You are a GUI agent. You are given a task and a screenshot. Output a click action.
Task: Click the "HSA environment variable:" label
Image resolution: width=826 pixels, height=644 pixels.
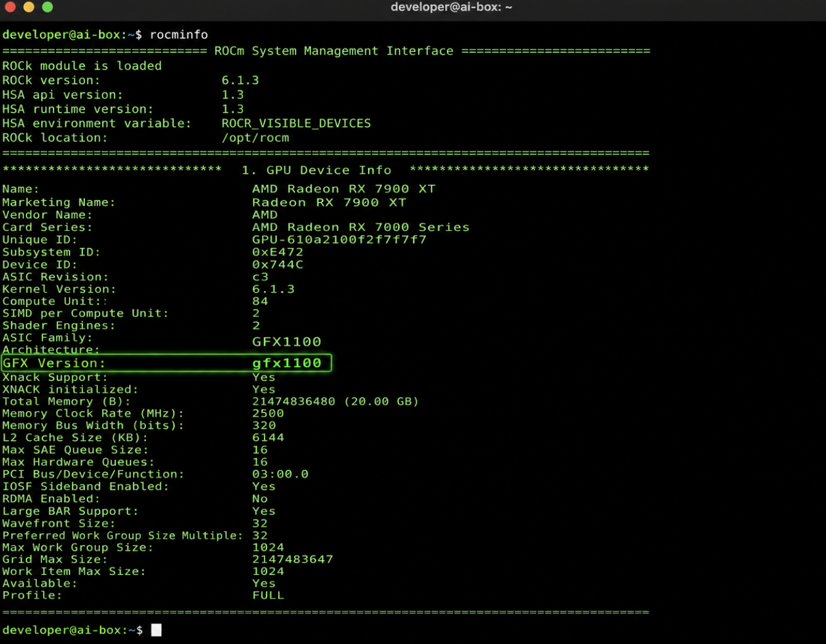click(x=97, y=123)
